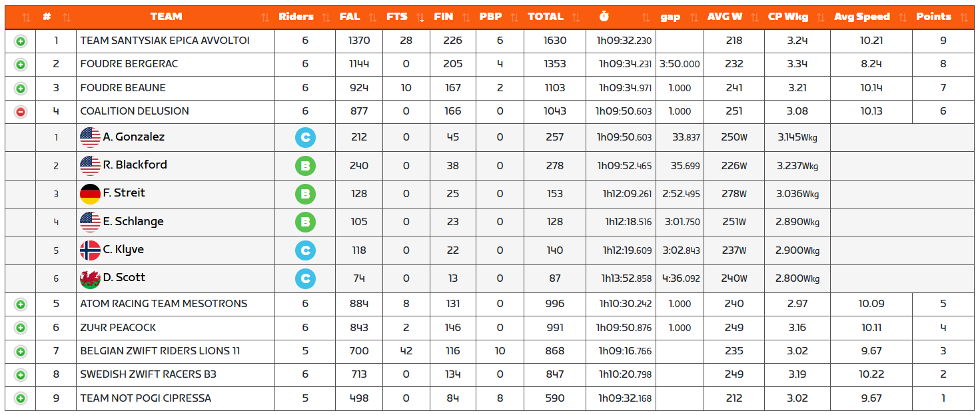Click F. Streit's German flag icon
The height and width of the screenshot is (415, 980).
coord(90,194)
